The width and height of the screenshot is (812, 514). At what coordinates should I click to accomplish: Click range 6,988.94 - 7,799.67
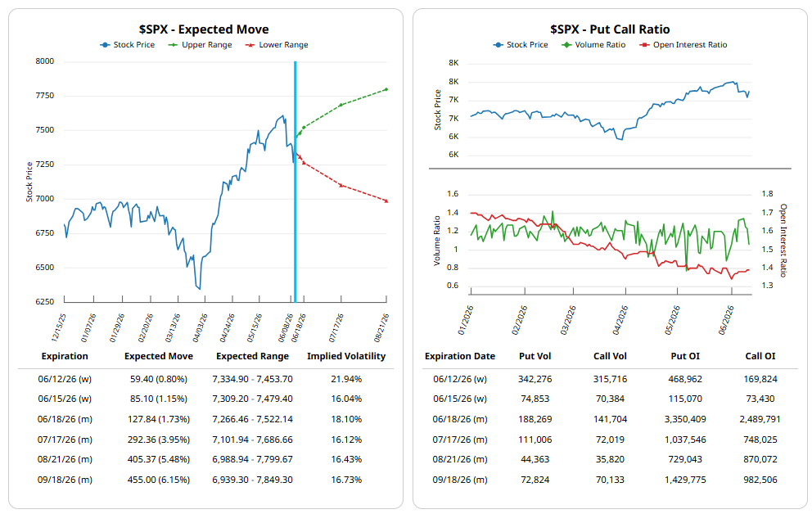tap(252, 460)
